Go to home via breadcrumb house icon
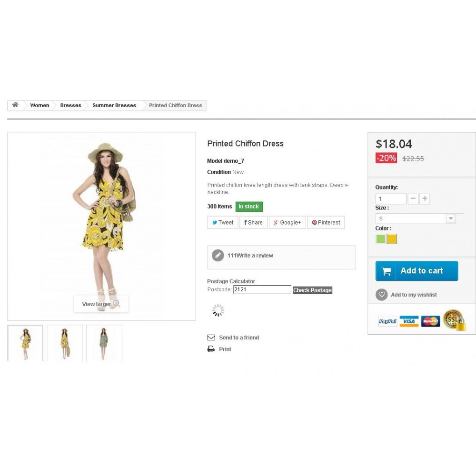 pos(15,105)
